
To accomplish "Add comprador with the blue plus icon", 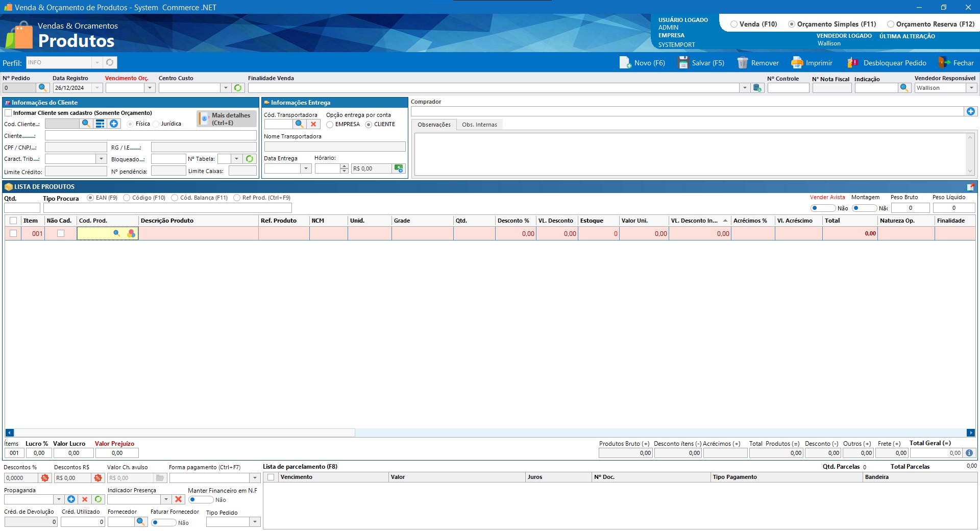I will click(x=970, y=111).
